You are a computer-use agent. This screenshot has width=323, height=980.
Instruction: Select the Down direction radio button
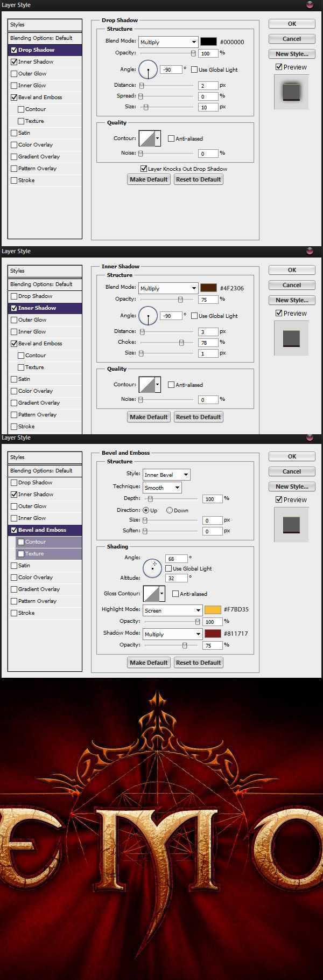170,510
